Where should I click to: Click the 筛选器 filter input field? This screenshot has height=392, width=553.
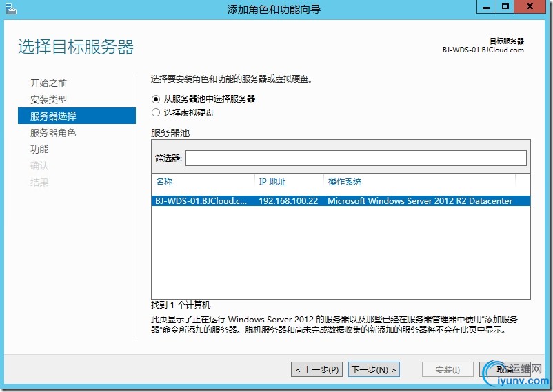[356, 158]
